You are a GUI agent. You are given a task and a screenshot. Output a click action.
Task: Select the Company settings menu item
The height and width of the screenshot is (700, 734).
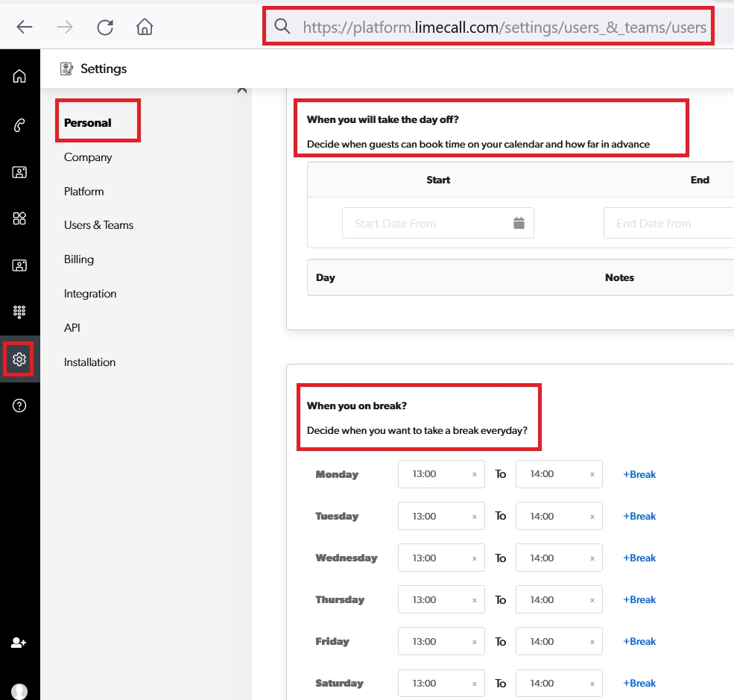88,157
